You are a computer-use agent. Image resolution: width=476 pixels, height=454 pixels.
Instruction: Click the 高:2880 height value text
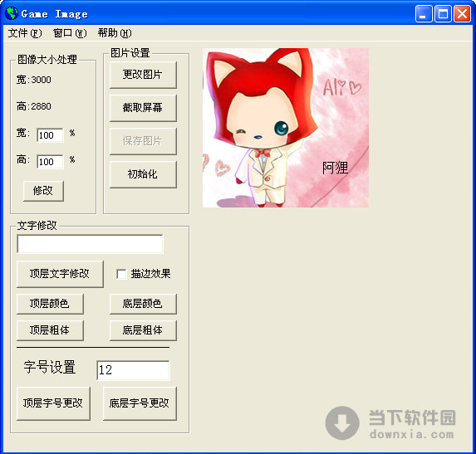pos(34,106)
